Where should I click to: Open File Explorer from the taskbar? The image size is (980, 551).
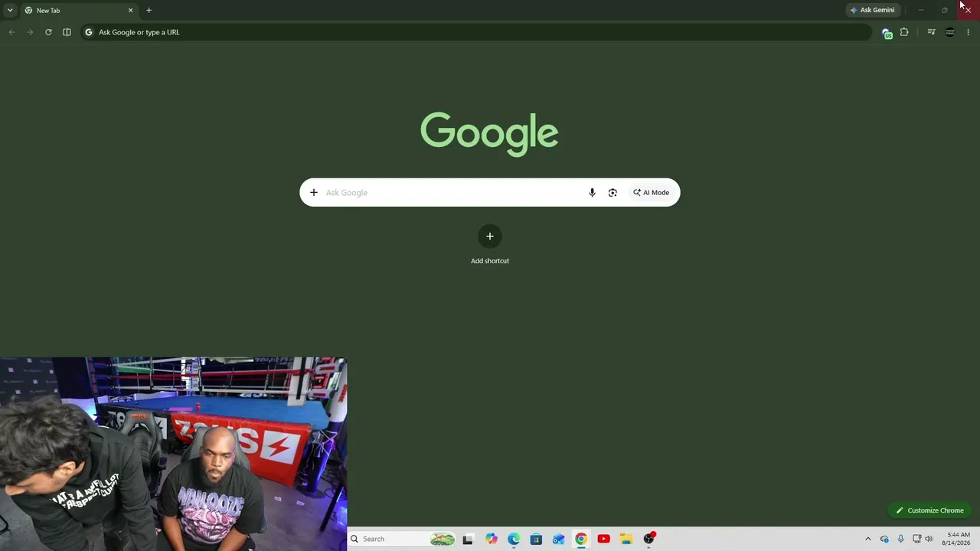626,539
